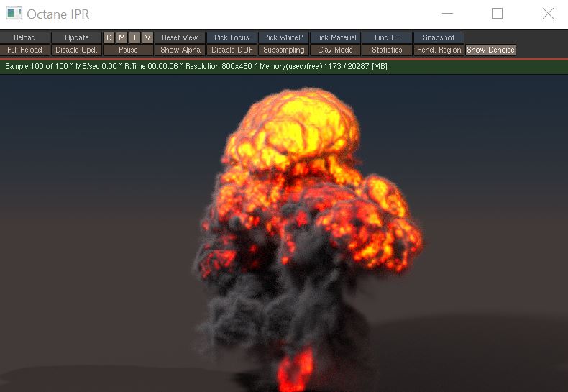Click the Octane IPR window icon
Viewport: 568px width, 392px height.
(x=14, y=14)
